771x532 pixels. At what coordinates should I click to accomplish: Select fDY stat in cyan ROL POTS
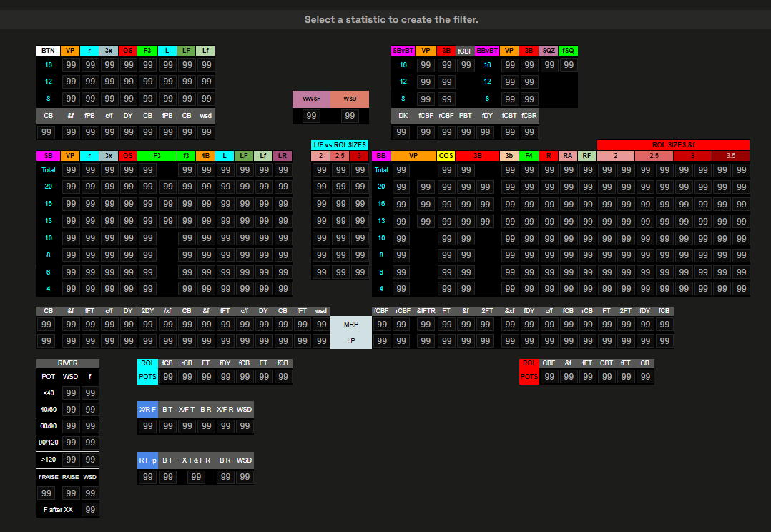click(x=225, y=377)
